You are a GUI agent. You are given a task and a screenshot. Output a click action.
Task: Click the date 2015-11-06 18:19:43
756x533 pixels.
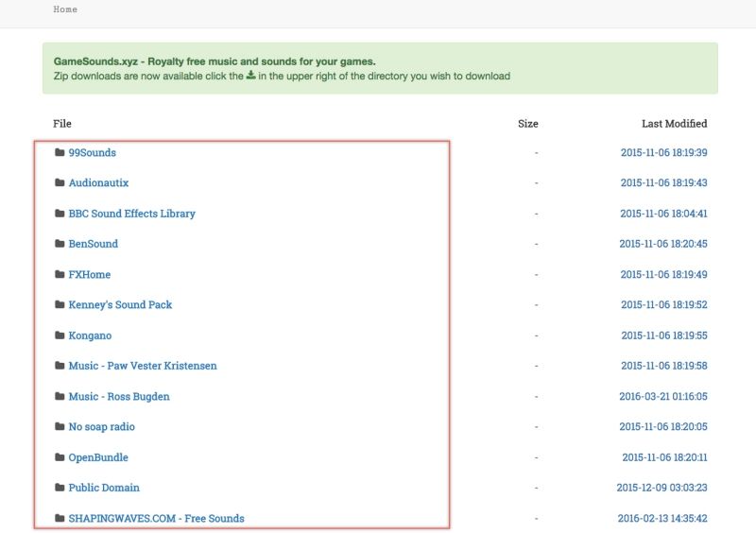(664, 182)
